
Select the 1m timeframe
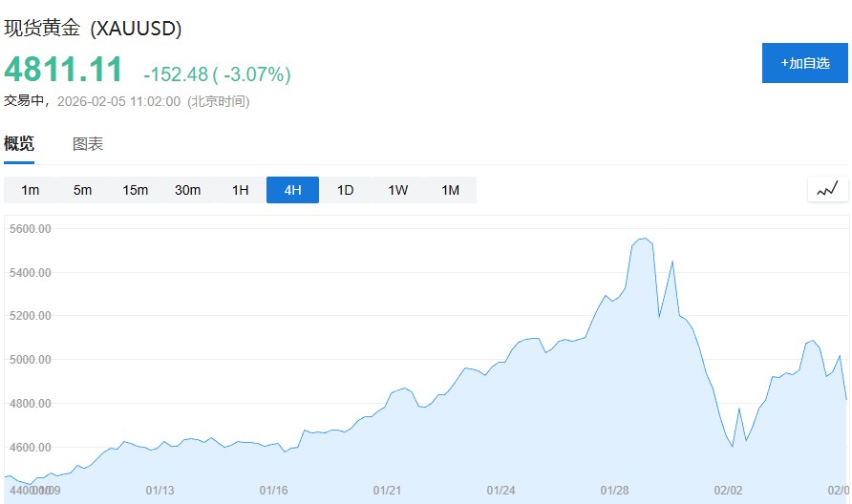click(x=31, y=190)
